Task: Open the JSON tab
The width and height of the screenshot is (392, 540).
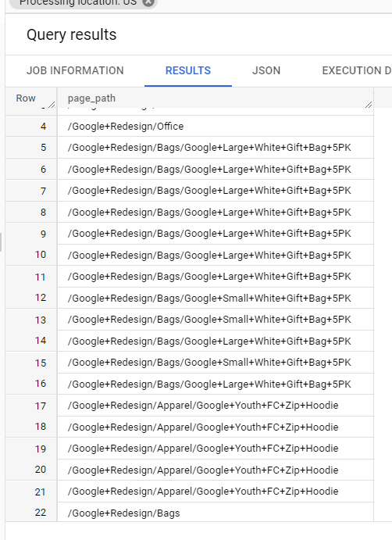Action: 266,70
